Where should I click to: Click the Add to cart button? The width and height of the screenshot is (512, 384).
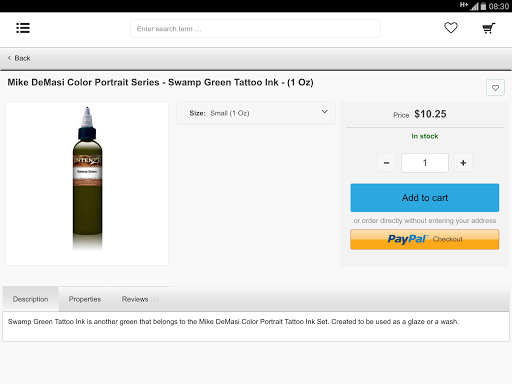[425, 198]
